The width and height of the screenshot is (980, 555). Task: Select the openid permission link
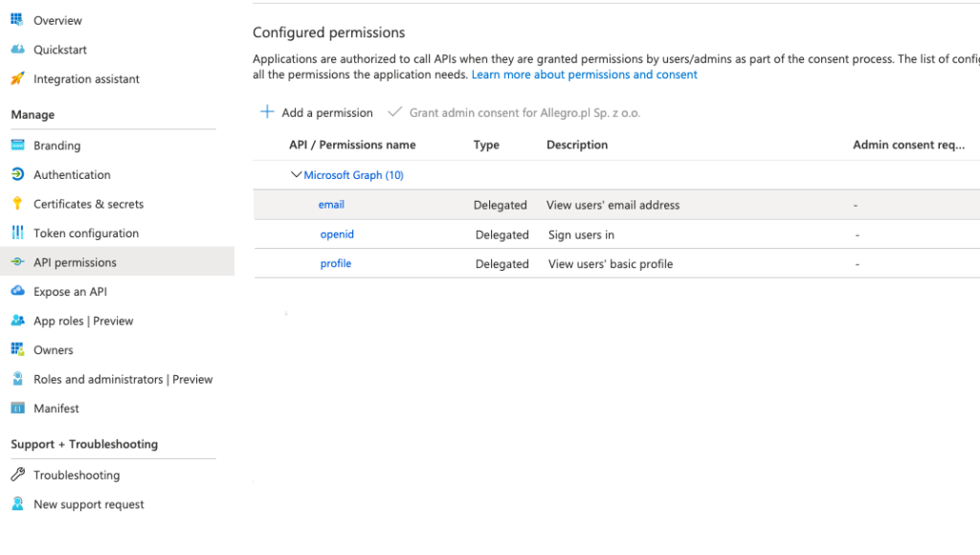click(x=337, y=234)
